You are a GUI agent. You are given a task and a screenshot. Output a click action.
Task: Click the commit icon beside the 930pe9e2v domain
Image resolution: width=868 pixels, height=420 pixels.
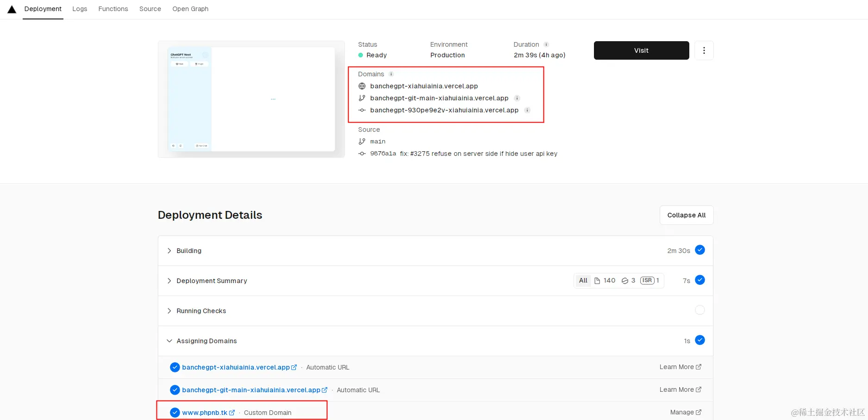(x=362, y=110)
